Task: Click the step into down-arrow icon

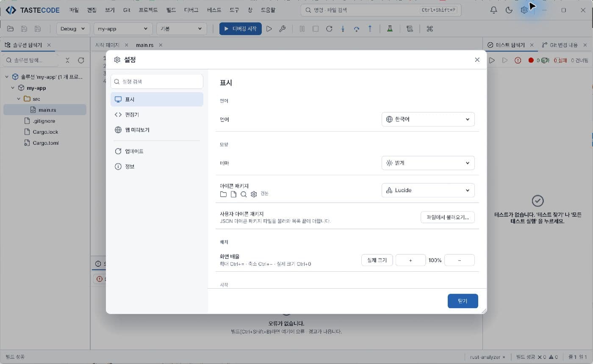Action: pyautogui.click(x=343, y=29)
